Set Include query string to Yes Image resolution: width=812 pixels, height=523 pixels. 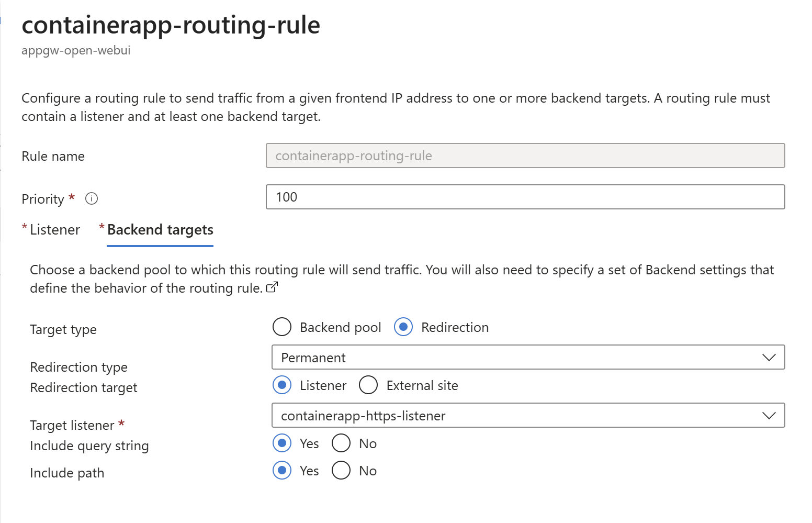tap(282, 443)
